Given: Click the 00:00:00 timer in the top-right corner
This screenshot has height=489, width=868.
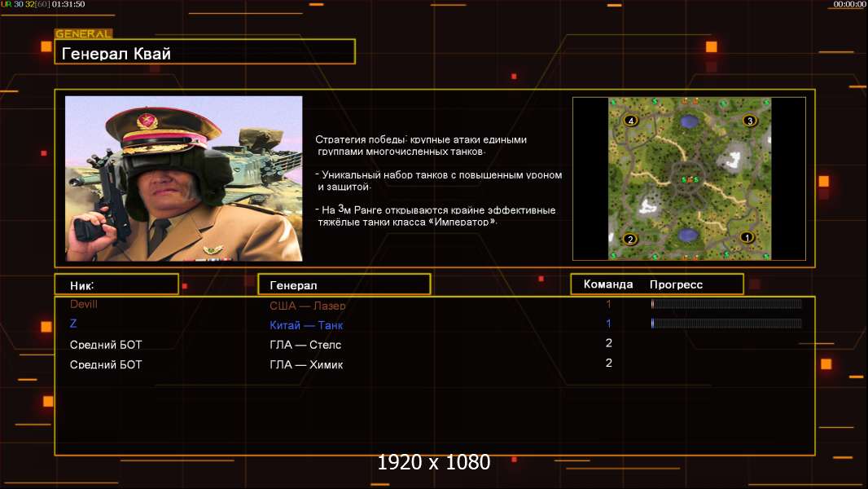Looking at the screenshot, I should coord(850,4).
